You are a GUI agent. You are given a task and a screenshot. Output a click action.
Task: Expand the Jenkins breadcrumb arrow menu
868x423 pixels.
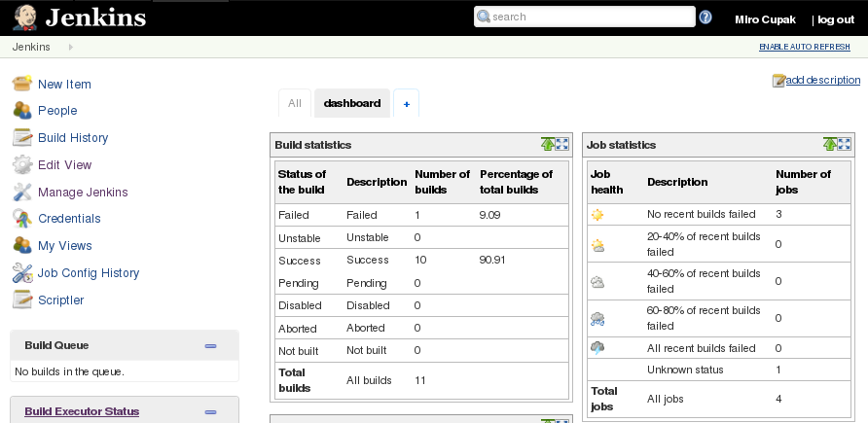[70, 47]
